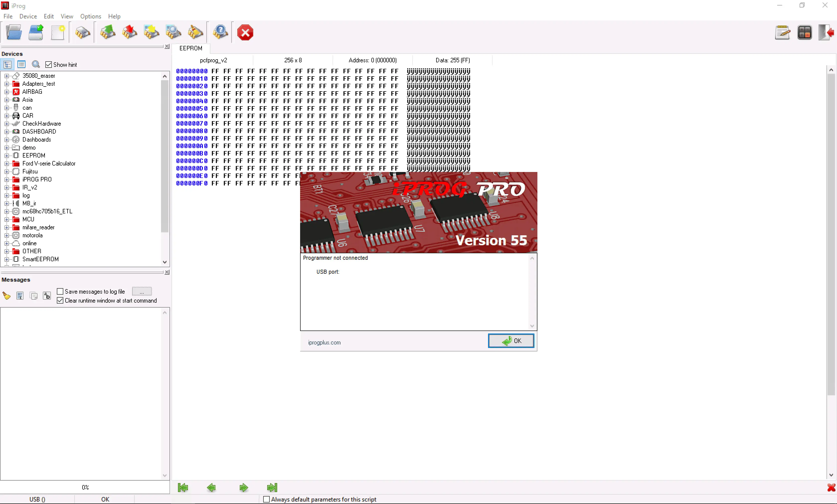Select the Ford V-serie Calculator item

pos(49,164)
